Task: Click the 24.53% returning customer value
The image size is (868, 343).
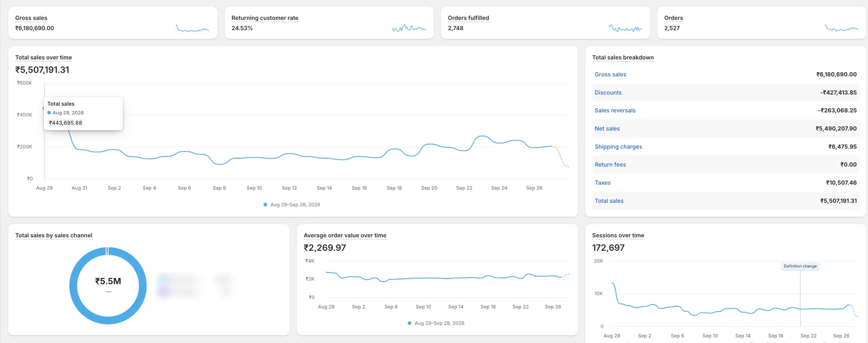Action: (242, 28)
